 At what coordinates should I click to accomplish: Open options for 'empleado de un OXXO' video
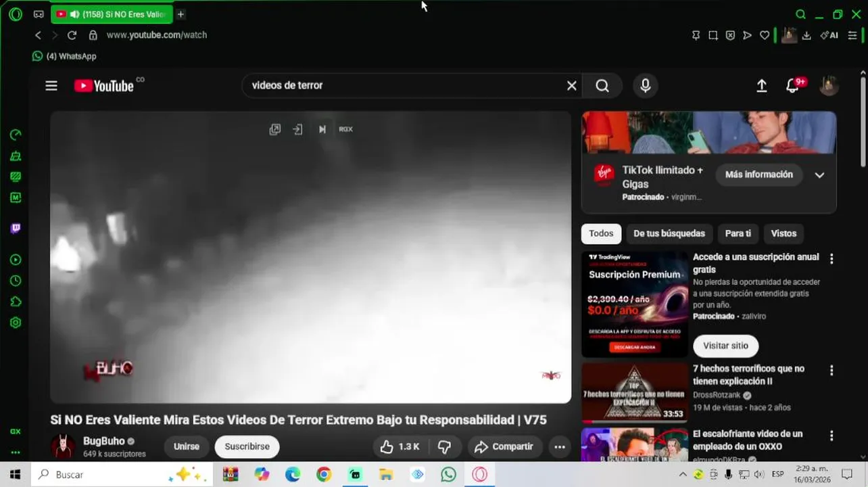pyautogui.click(x=831, y=436)
